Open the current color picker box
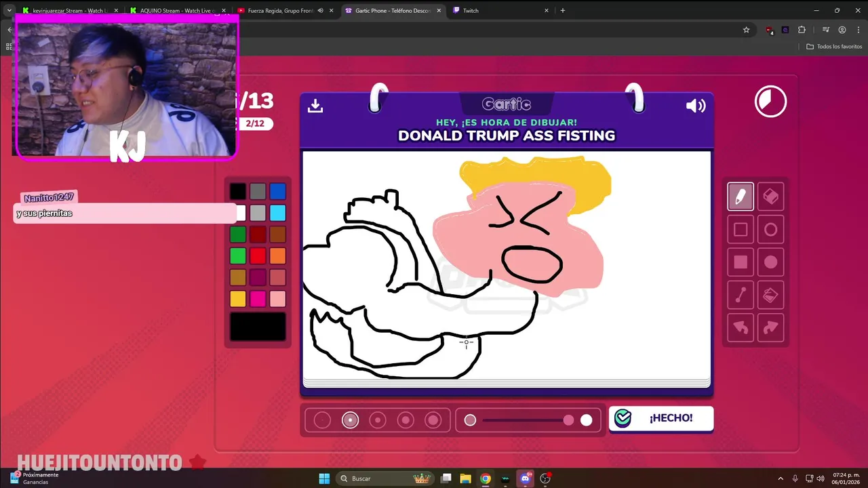The width and height of the screenshot is (868, 488). (258, 327)
